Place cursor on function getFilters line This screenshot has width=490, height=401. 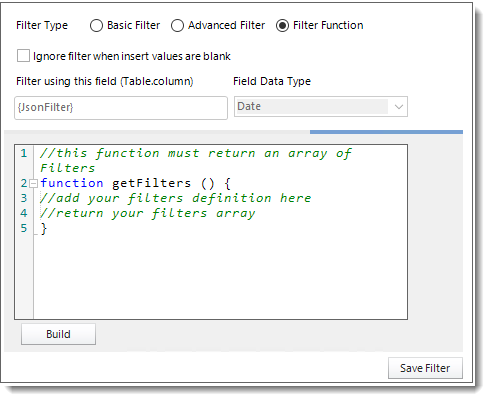coord(135,183)
